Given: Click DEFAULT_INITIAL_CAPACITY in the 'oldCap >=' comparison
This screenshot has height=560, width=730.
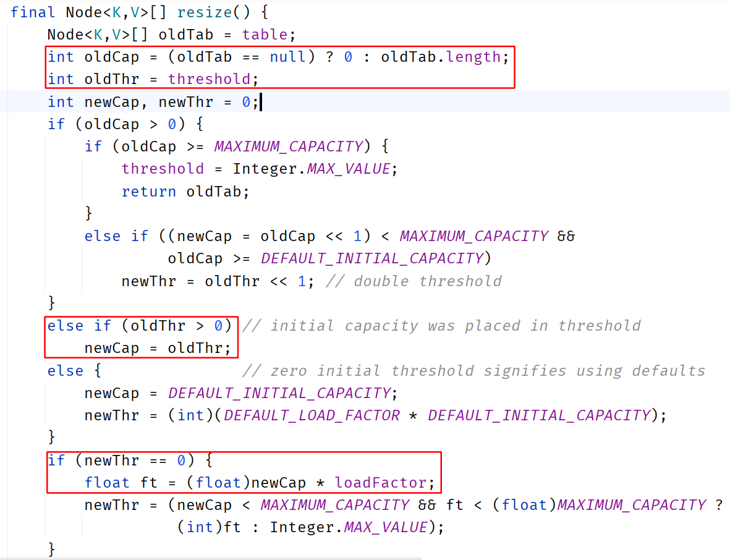Looking at the screenshot, I should 372,258.
